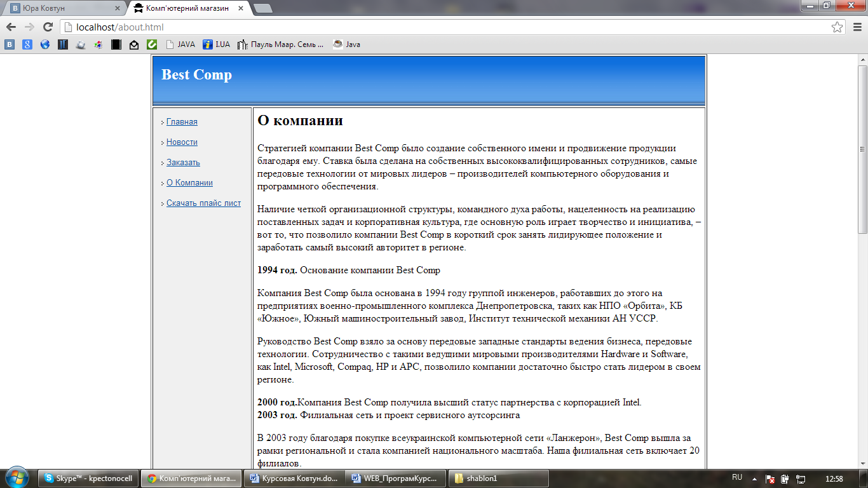Open the Новости link

coord(182,142)
